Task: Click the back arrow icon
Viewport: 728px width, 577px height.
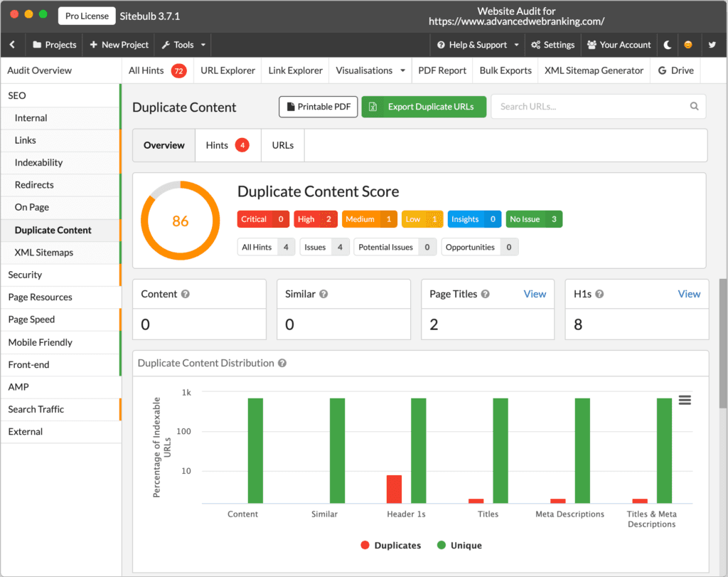Action: pos(13,45)
